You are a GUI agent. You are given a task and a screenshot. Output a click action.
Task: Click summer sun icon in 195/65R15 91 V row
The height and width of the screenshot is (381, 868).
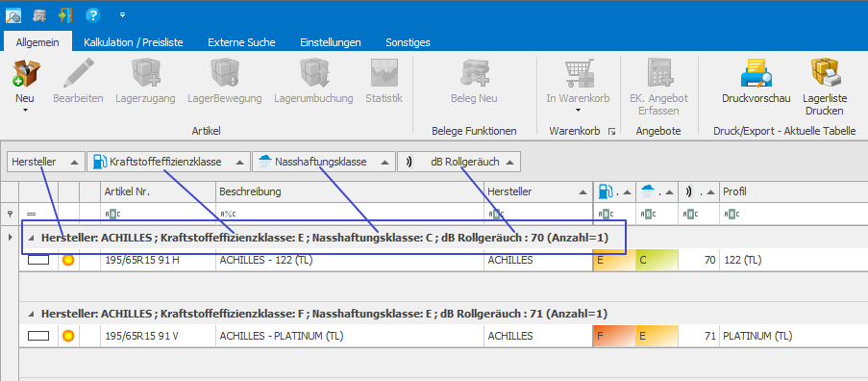68,336
